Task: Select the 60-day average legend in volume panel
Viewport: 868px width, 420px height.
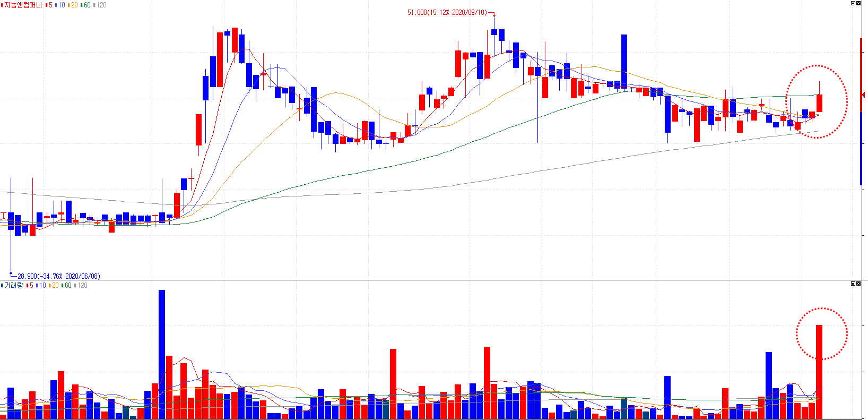Action: click(x=67, y=285)
